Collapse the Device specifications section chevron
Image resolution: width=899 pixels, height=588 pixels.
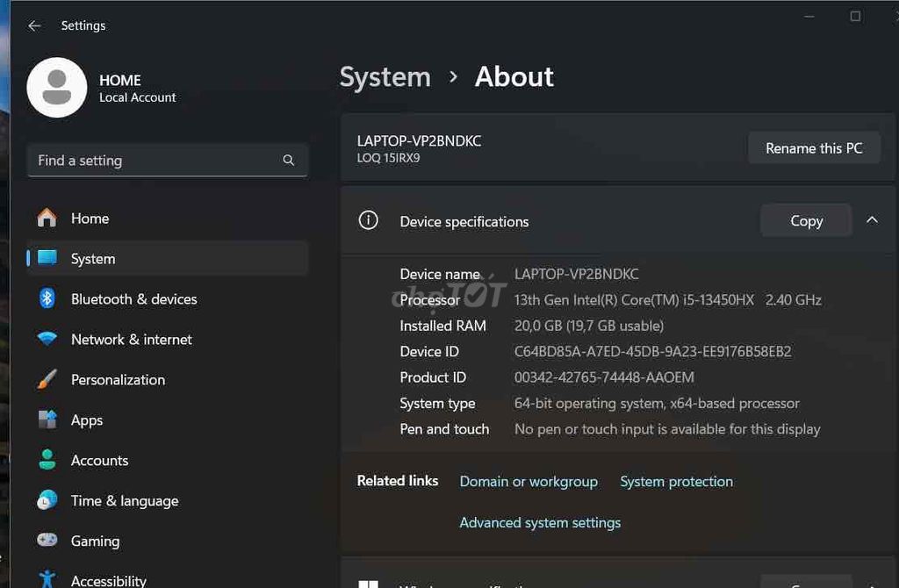point(872,220)
